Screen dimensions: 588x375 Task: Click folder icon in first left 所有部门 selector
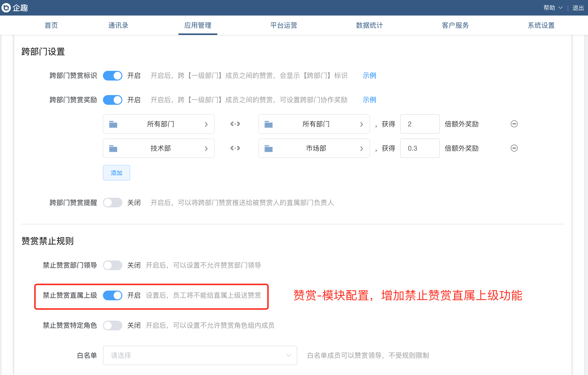tap(113, 124)
